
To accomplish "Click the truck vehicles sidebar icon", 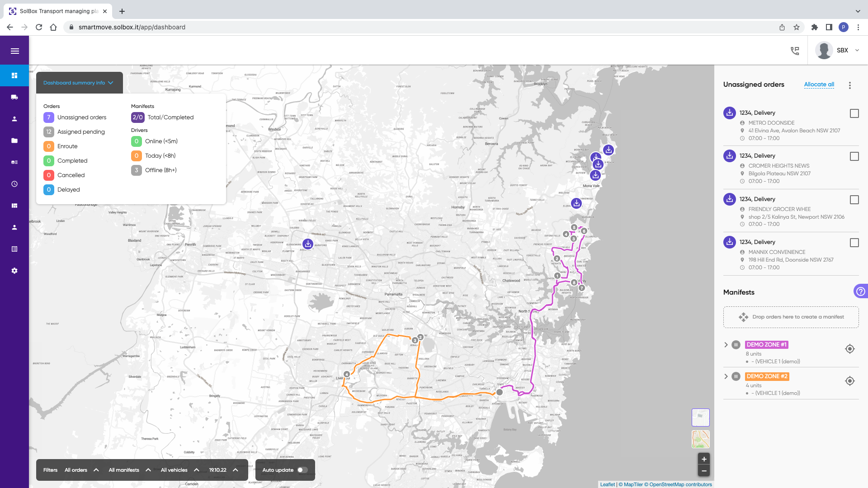I will (x=14, y=97).
